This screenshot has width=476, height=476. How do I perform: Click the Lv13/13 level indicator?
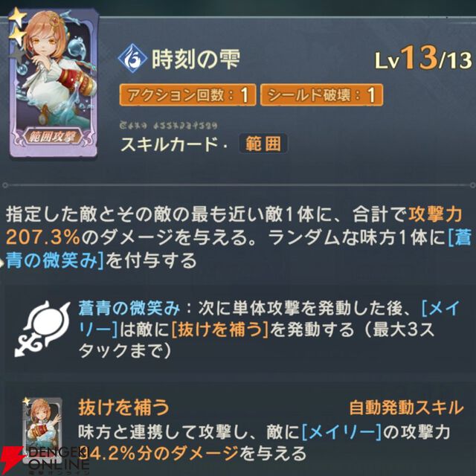[423, 58]
